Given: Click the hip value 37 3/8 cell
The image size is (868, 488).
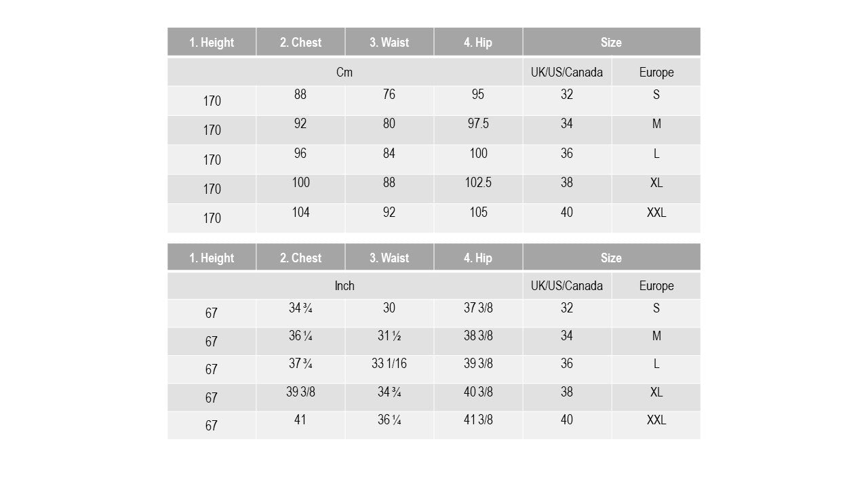Looking at the screenshot, I should click(x=478, y=312).
